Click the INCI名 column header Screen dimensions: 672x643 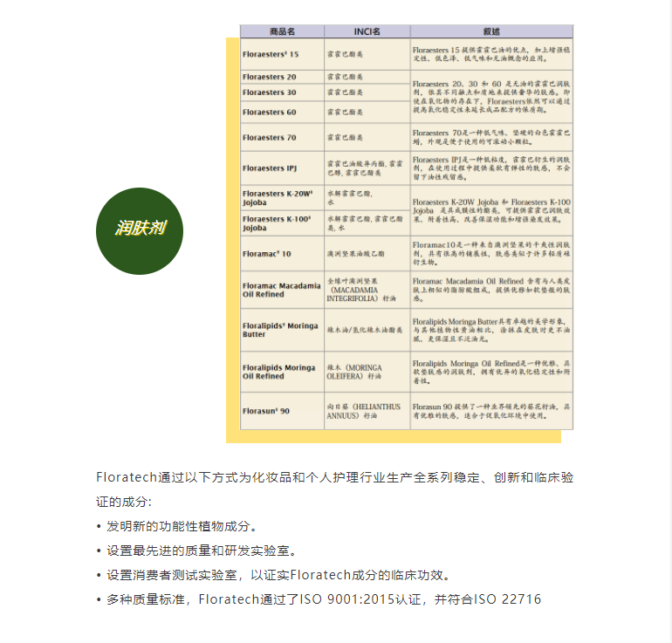pyautogui.click(x=367, y=31)
